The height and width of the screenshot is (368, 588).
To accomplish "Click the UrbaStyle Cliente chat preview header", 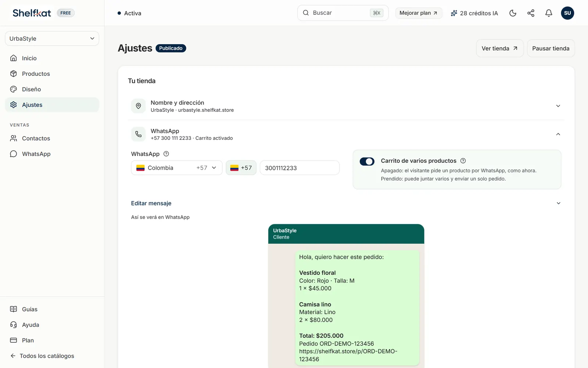I will 346,234.
